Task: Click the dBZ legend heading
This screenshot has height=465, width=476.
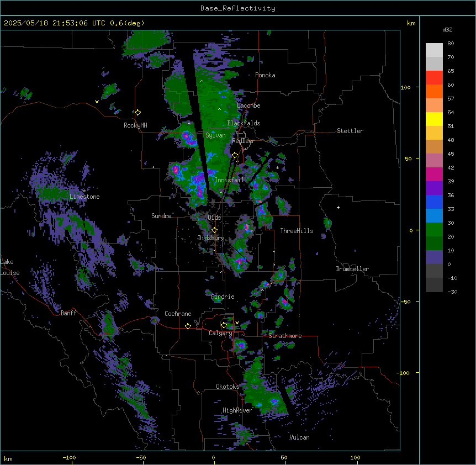Action: point(447,30)
